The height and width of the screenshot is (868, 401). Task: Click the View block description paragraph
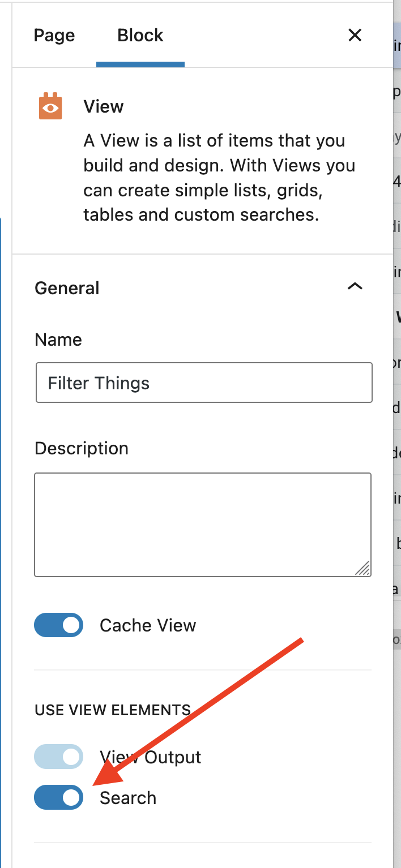click(x=220, y=178)
